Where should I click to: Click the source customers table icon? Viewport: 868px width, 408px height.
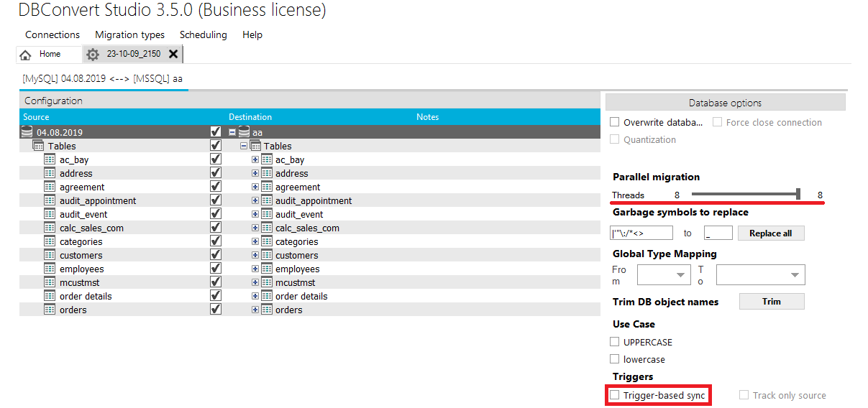pyautogui.click(x=50, y=255)
